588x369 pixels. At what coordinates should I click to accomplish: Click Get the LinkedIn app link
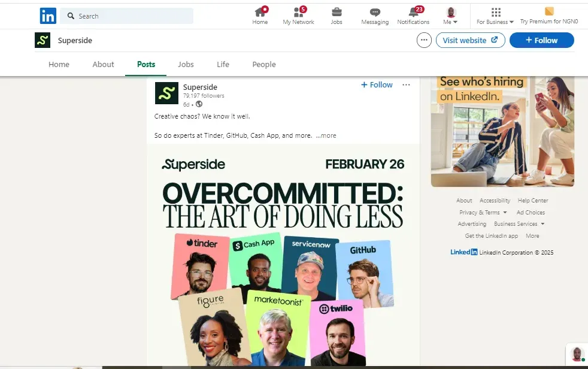pyautogui.click(x=491, y=236)
